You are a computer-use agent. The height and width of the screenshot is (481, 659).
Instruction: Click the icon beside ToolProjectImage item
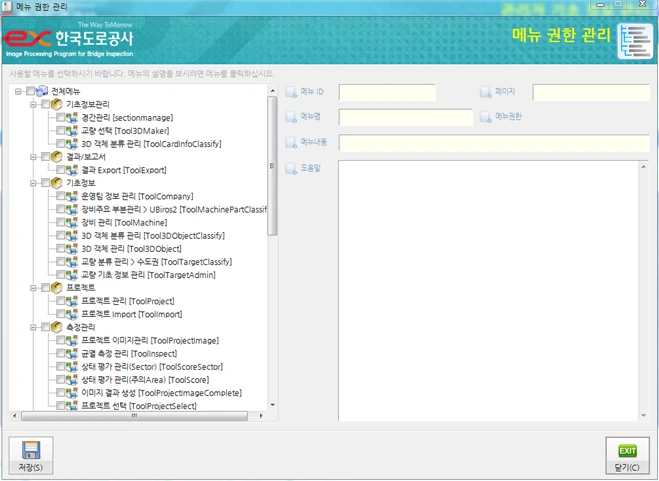pos(72,340)
